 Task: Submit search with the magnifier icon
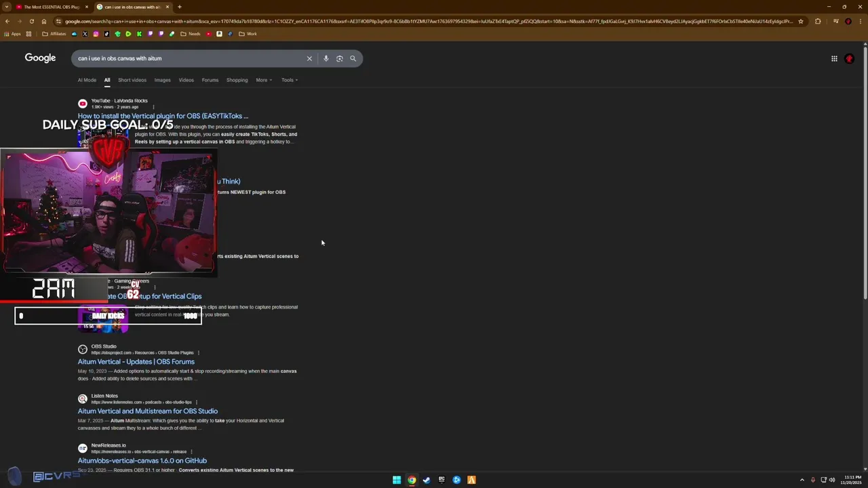[353, 58]
